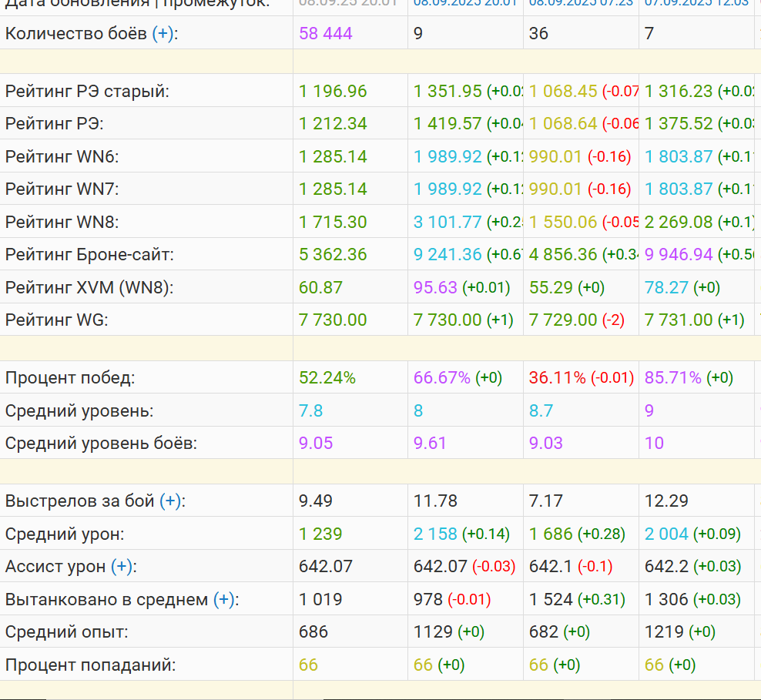Select the average damage value 2 158
Viewport: 761px width, 700px height.
[435, 534]
